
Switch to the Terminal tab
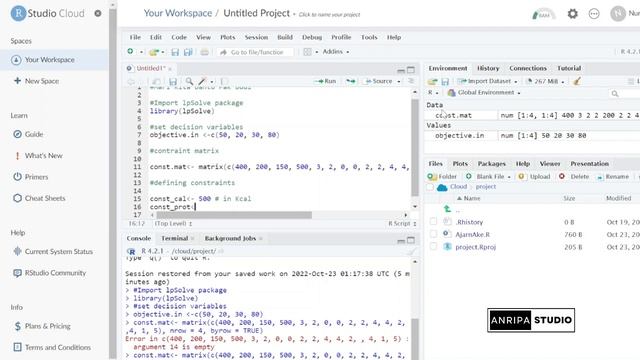point(175,238)
